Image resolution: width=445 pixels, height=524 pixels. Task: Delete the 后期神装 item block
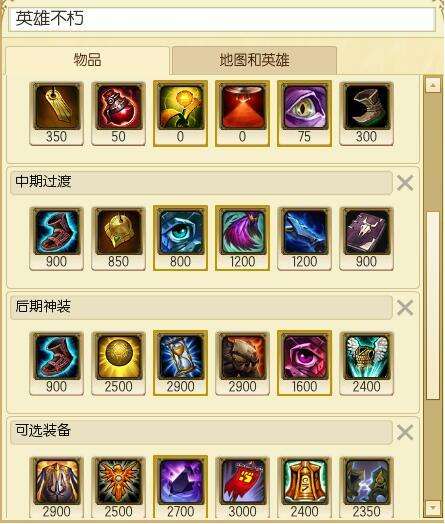405,307
